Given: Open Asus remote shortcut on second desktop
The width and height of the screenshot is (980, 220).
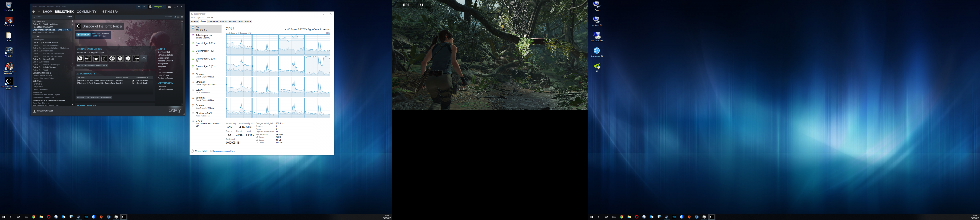Looking at the screenshot, I should [596, 6].
